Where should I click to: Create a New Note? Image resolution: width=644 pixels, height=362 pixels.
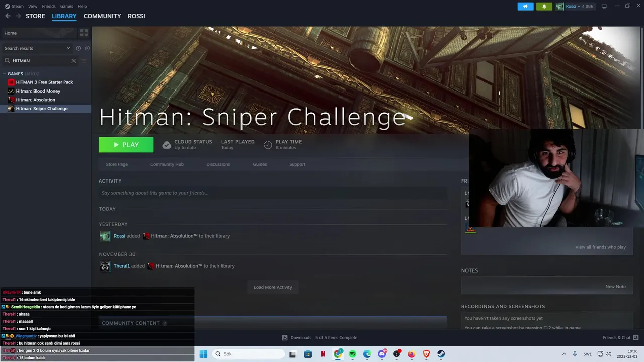coord(615,287)
